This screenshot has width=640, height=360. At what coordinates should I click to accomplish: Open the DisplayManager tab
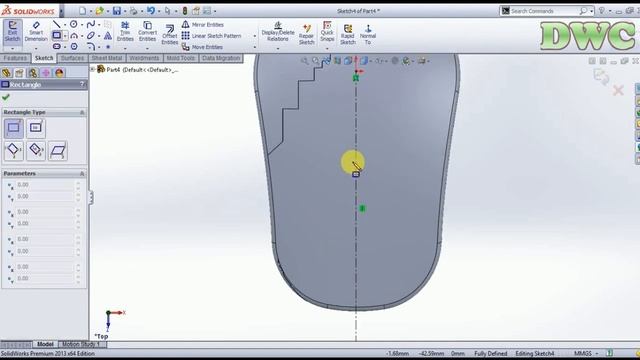(59, 73)
